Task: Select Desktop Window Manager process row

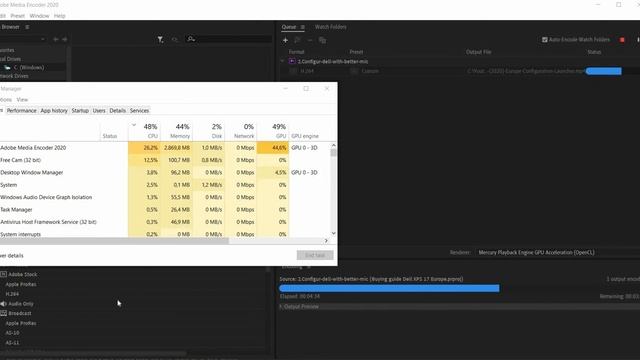Action: [x=165, y=173]
